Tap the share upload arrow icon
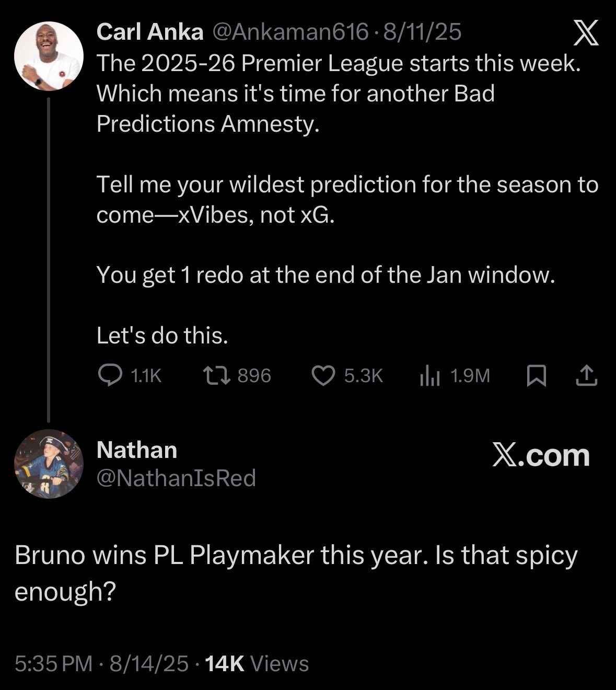The image size is (616, 690). click(x=586, y=375)
